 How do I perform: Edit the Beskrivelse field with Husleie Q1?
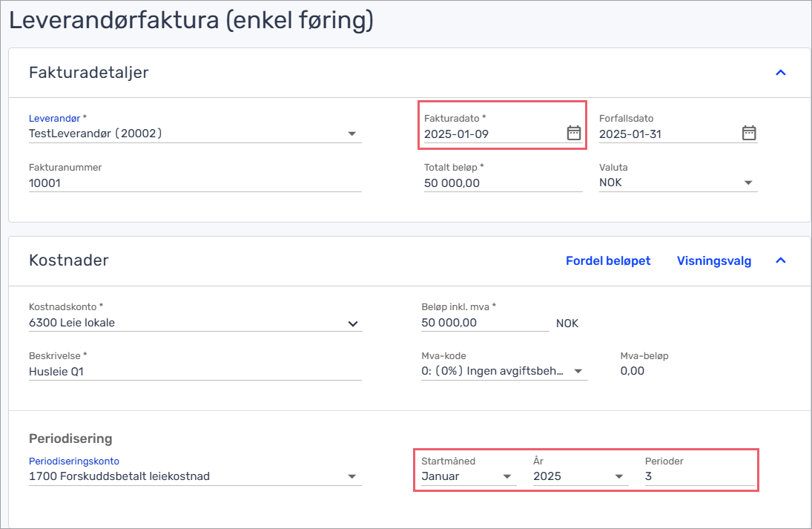pos(194,371)
